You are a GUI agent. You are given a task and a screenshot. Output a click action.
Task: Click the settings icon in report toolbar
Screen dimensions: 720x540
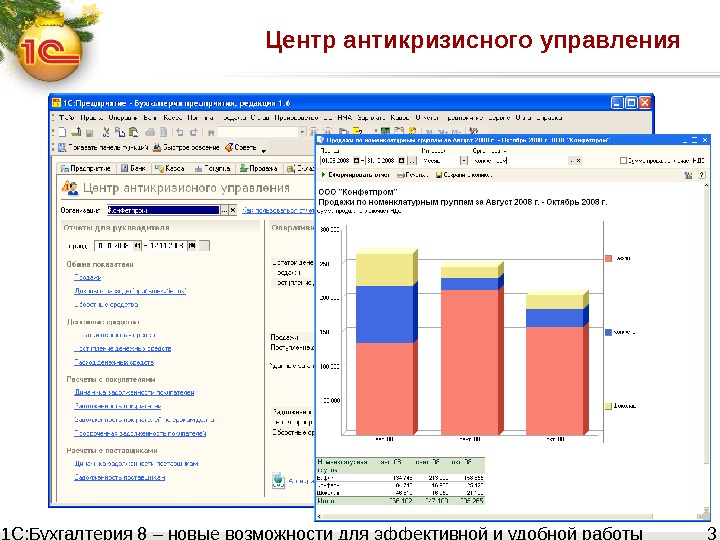(688, 175)
